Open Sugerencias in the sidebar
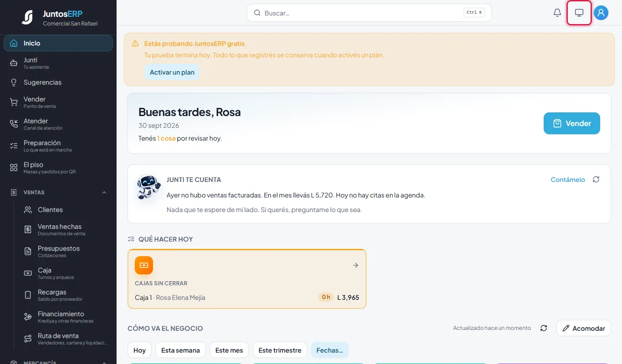Image resolution: width=622 pixels, height=364 pixels. coord(58,82)
